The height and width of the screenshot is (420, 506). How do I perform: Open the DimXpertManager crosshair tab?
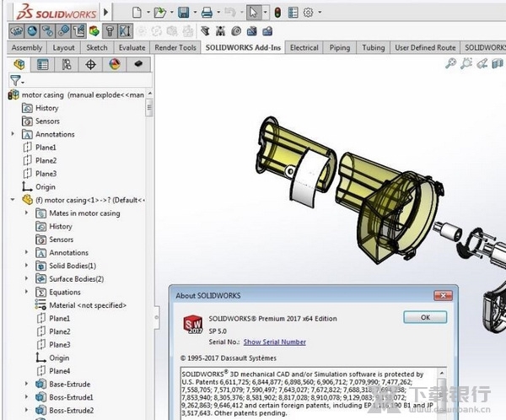[91, 64]
